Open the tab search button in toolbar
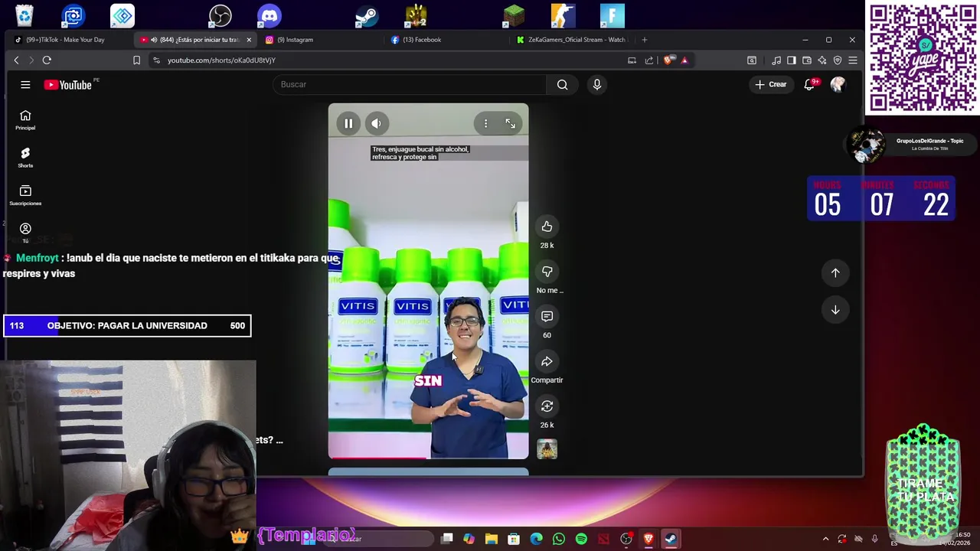The height and width of the screenshot is (551, 980). click(x=752, y=60)
